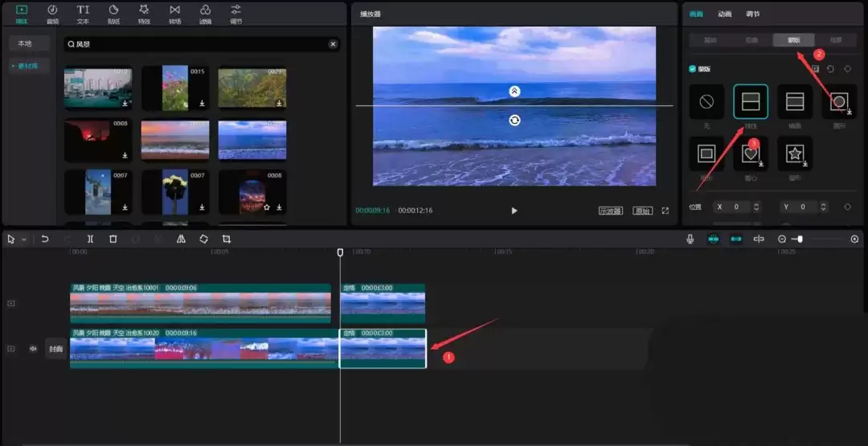868x446 pixels.
Task: Switch to the 动画 animation tab
Action: pos(724,14)
